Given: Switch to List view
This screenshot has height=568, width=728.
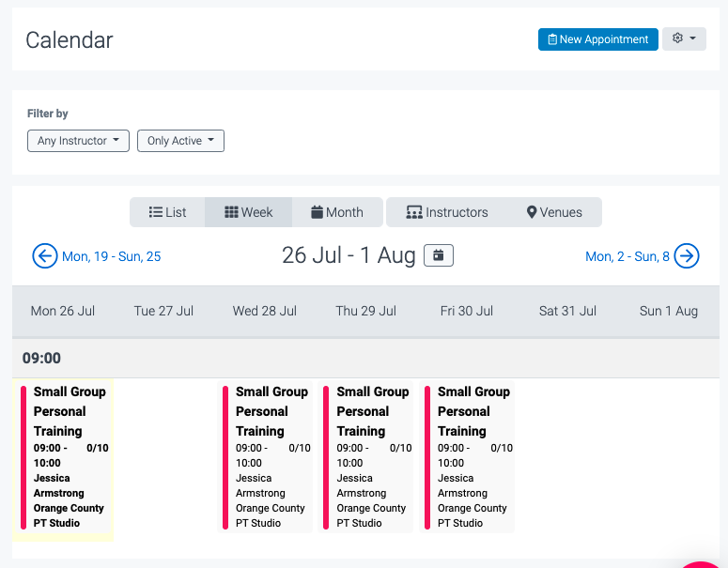Looking at the screenshot, I should [x=167, y=212].
